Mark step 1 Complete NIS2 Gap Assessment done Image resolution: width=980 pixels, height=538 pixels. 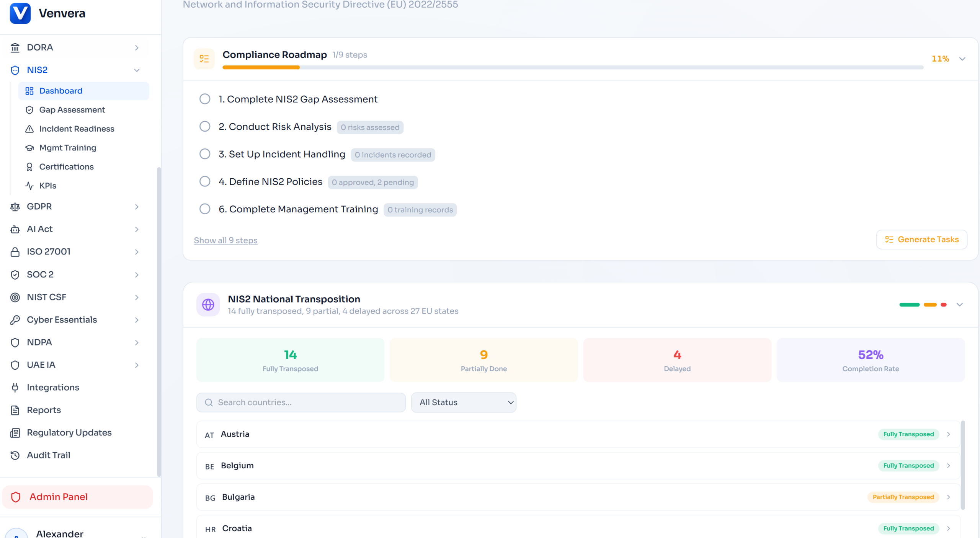click(205, 99)
